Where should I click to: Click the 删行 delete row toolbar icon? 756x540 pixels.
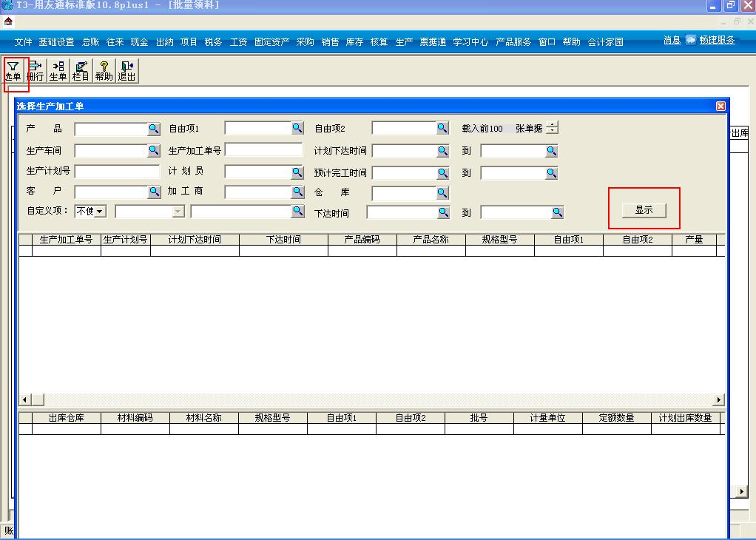35,71
